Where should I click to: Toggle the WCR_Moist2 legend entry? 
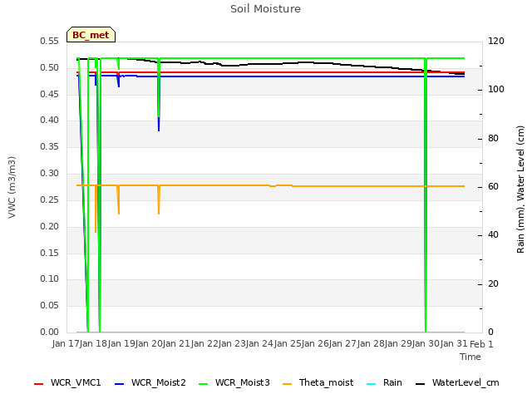coord(150,382)
